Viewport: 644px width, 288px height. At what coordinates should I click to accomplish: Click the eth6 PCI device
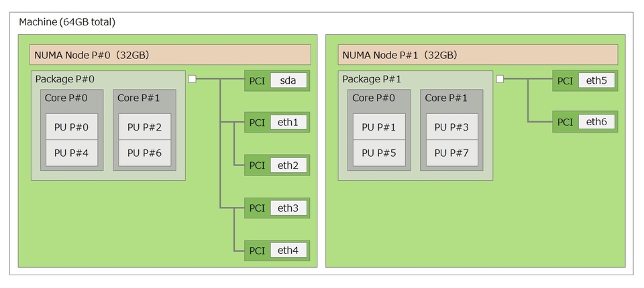[596, 122]
